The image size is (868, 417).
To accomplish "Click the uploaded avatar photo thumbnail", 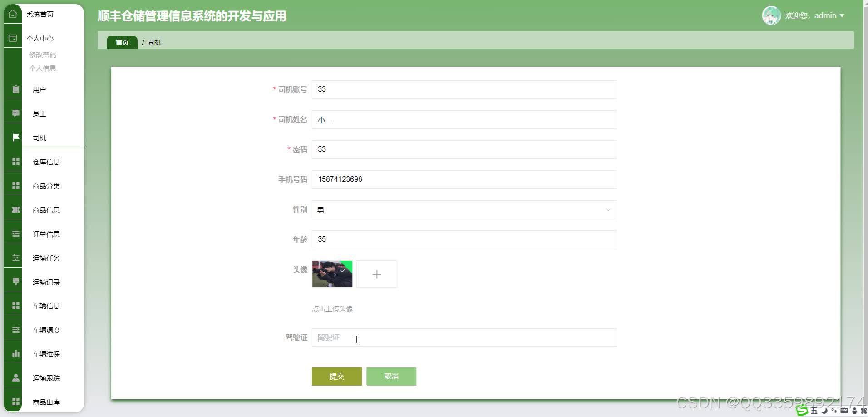I will [x=332, y=274].
